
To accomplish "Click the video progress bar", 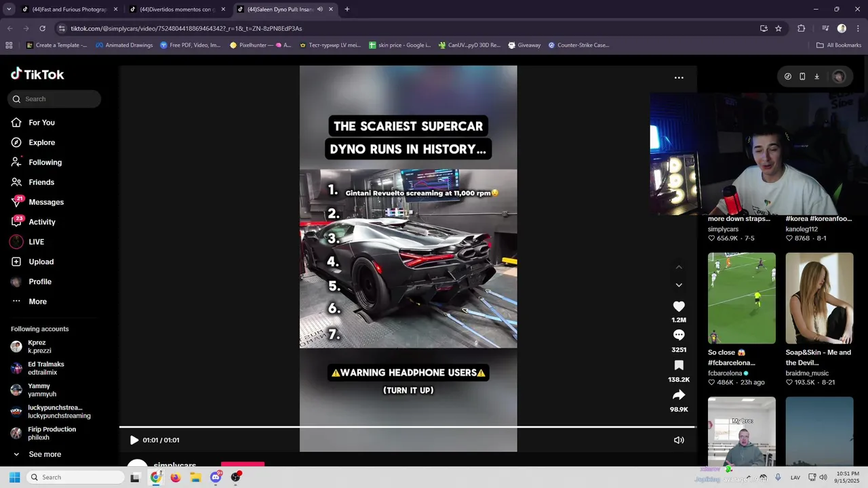I will tap(408, 427).
